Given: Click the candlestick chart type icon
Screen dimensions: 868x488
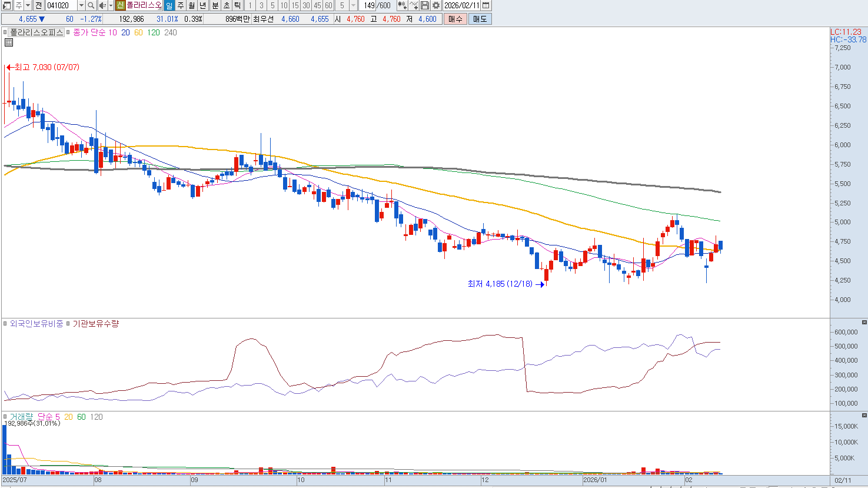Looking at the screenshot, I should click(x=402, y=5).
